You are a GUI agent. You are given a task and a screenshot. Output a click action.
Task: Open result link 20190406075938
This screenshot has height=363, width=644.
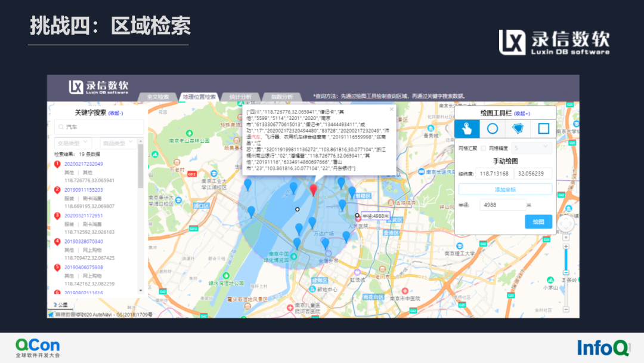point(83,267)
